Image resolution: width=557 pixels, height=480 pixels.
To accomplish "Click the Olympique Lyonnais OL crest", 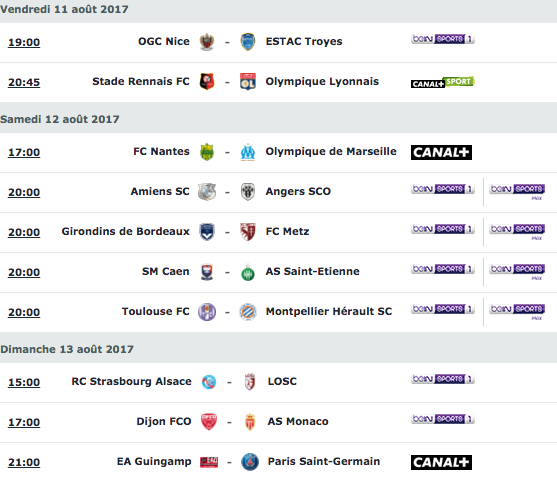I will pyautogui.click(x=248, y=82).
